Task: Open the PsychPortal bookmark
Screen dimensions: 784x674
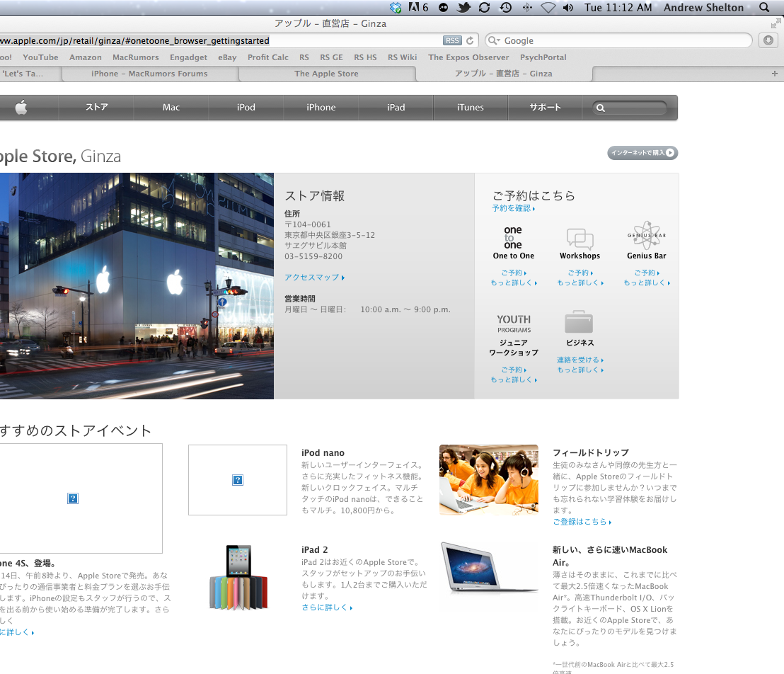Action: (x=543, y=57)
